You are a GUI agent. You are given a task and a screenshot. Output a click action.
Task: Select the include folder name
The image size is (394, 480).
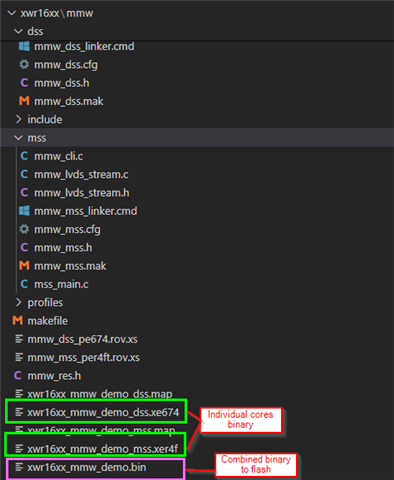click(x=45, y=119)
